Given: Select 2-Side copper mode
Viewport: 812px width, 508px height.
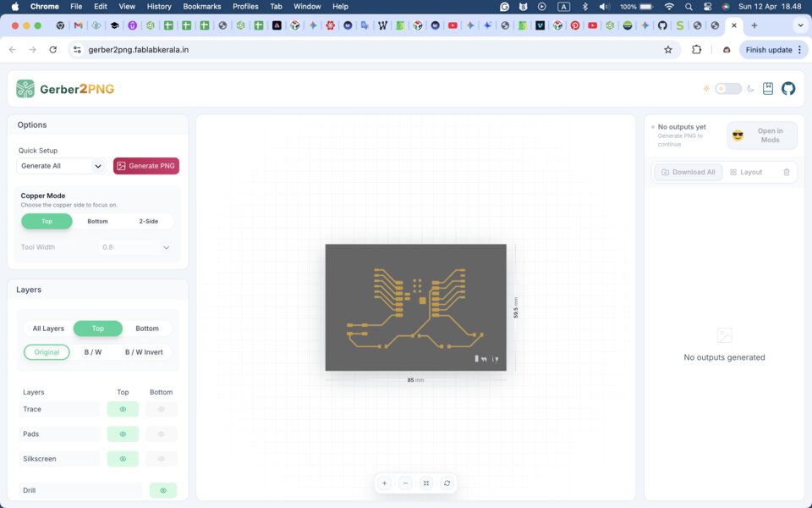Looking at the screenshot, I should click(149, 221).
